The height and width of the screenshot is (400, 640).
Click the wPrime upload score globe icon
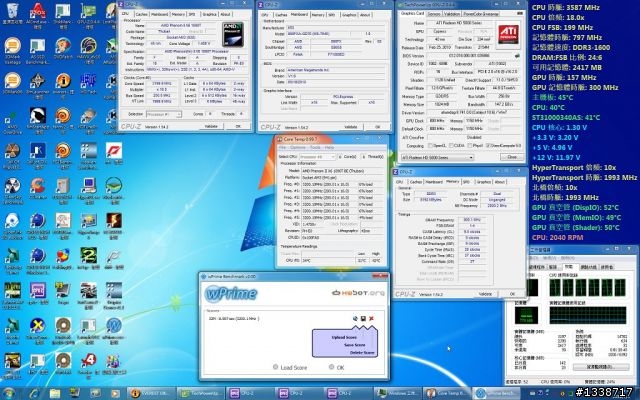pos(355,318)
